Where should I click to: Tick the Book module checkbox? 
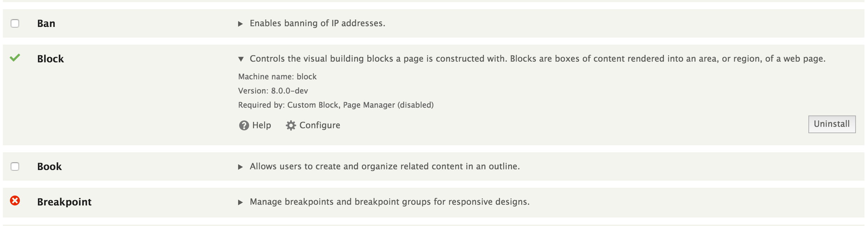[15, 166]
